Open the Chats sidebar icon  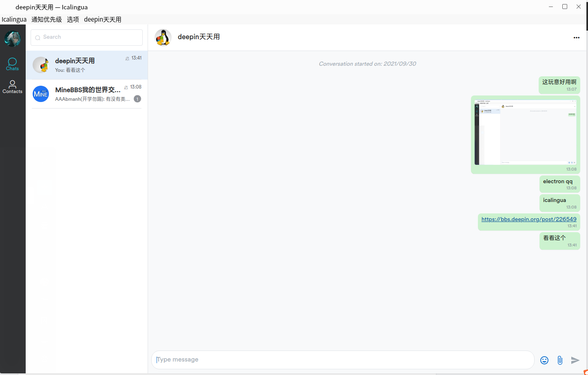point(12,64)
